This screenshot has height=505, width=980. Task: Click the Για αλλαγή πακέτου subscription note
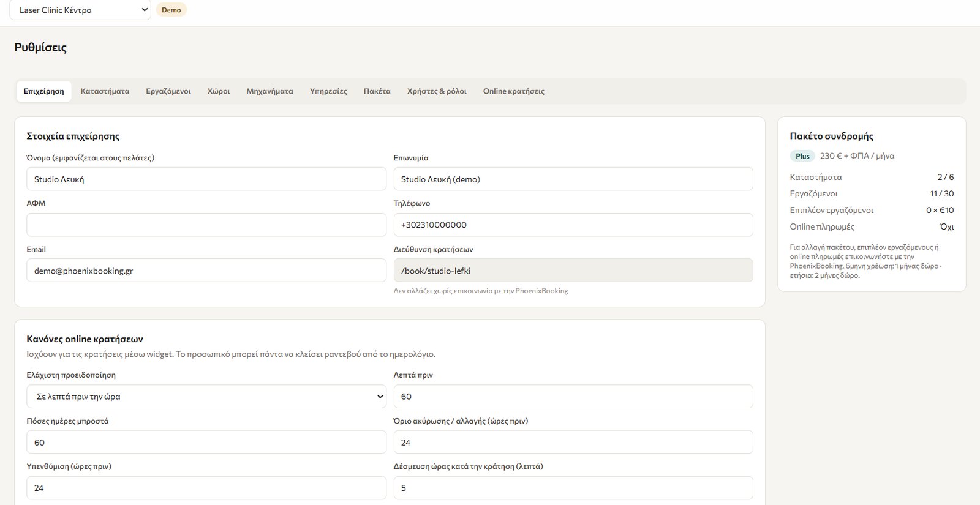coord(865,261)
